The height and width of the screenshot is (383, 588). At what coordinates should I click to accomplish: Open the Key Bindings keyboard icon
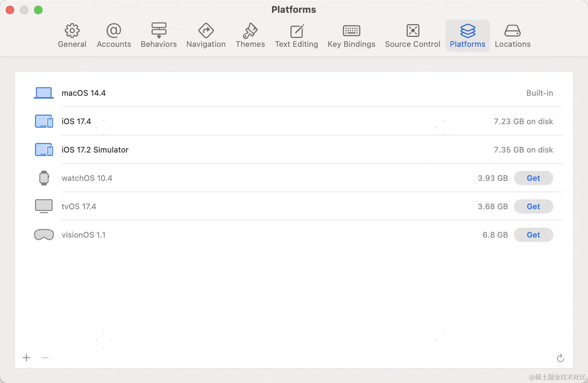pos(351,31)
